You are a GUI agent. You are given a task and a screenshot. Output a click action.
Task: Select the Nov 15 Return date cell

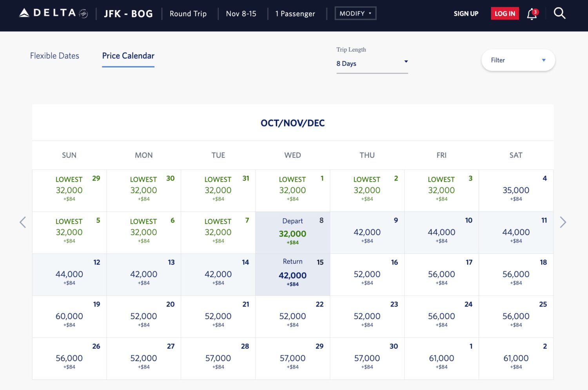coord(292,274)
